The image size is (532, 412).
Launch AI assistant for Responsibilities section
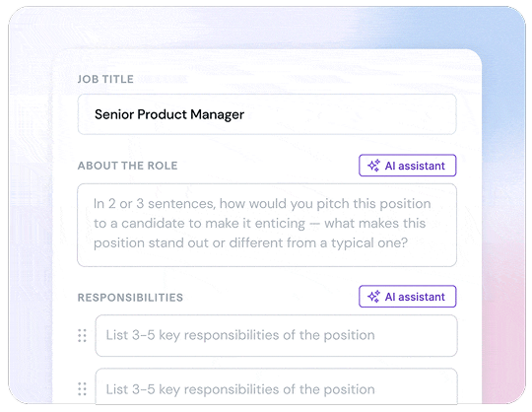click(x=408, y=297)
